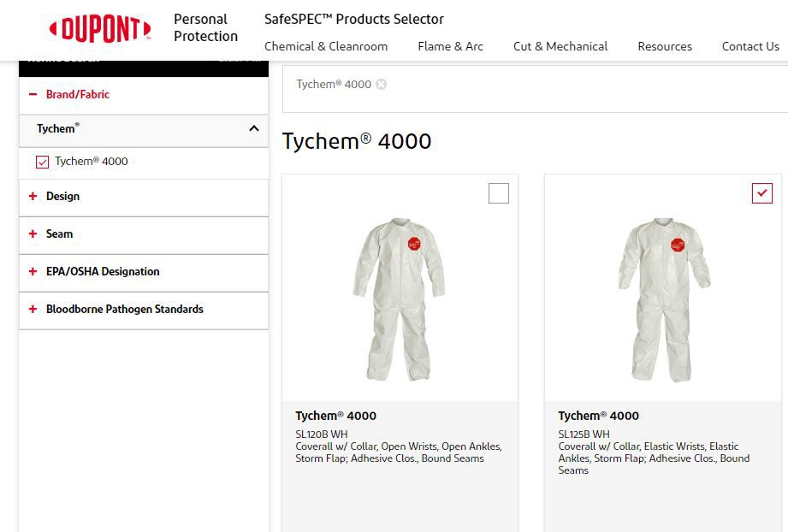
Task: Open the Chemical & Cleanroom menu
Action: [326, 46]
